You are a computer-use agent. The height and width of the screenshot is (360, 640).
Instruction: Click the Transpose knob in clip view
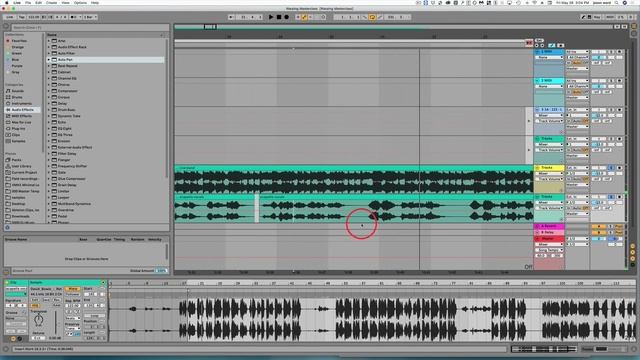click(x=38, y=320)
